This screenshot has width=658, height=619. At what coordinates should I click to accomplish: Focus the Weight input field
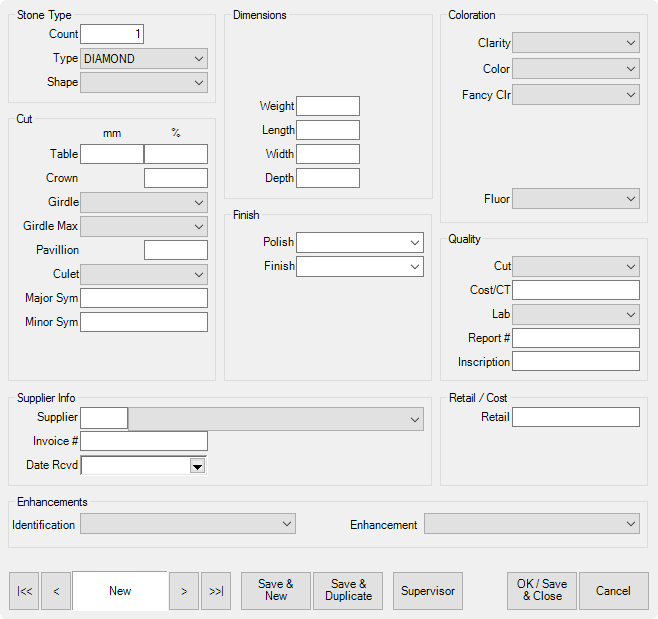click(x=328, y=107)
